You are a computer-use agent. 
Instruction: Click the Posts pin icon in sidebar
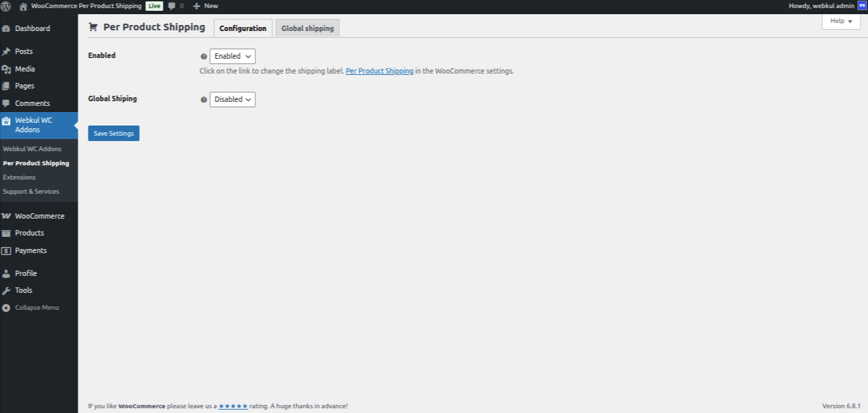click(x=7, y=51)
